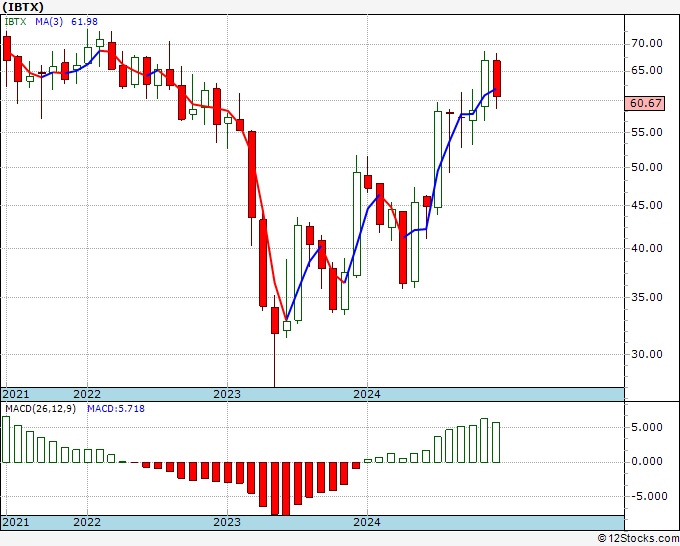The image size is (680, 546).
Task: Click the 12Stocks.com copyright link
Action: tap(638, 539)
